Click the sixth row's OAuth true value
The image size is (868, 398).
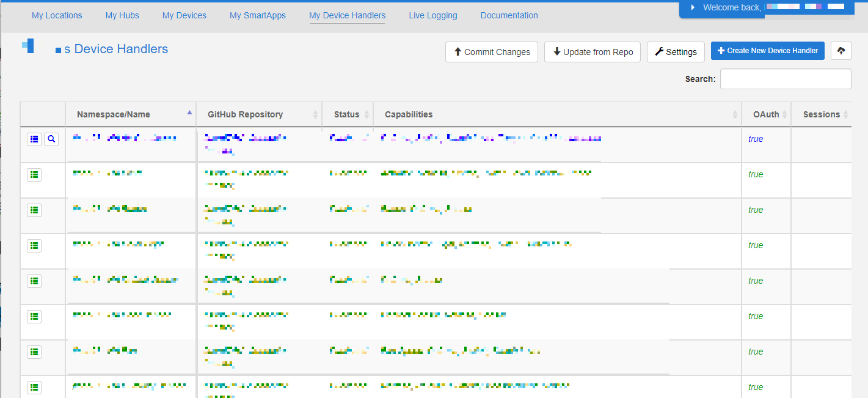pos(756,316)
